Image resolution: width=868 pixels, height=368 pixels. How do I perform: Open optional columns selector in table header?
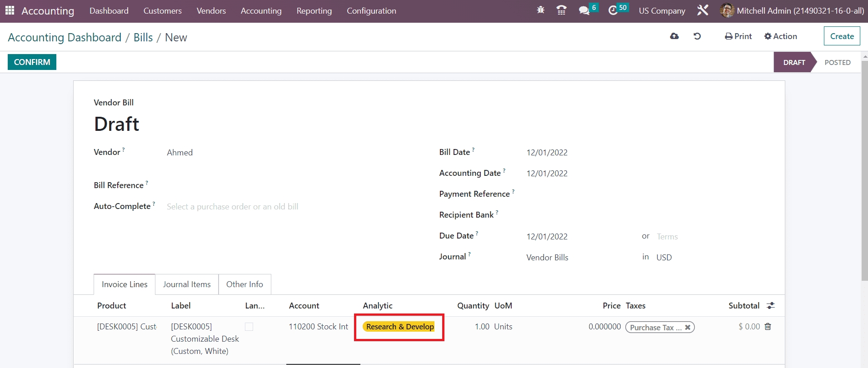[771, 306]
